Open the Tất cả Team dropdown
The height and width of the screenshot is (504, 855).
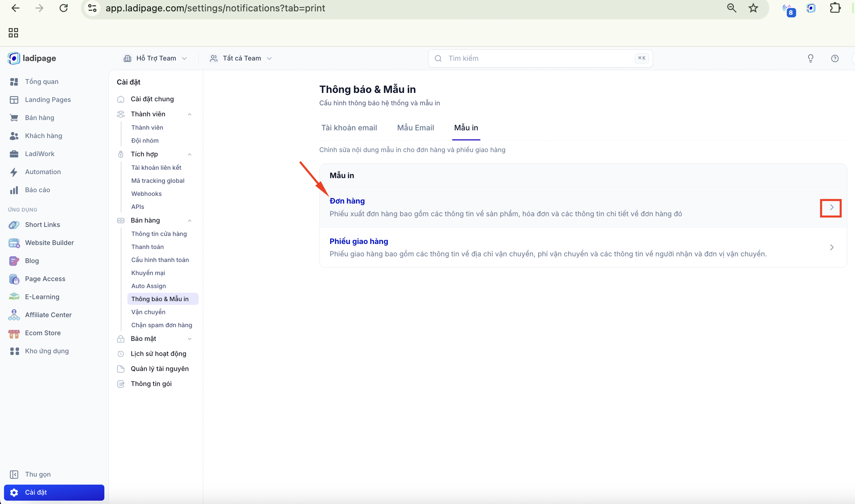(241, 58)
